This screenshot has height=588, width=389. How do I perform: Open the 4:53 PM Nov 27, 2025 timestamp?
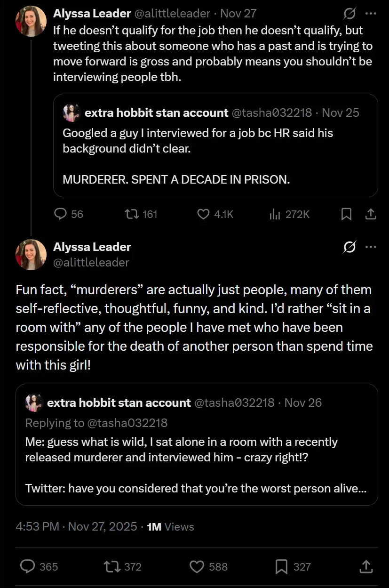tap(76, 526)
